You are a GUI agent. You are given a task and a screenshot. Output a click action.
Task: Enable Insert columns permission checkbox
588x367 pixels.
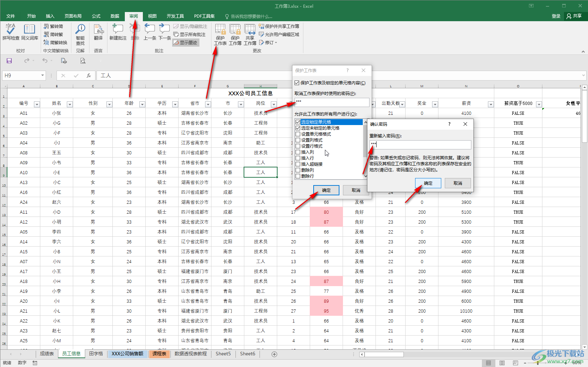tap(298, 152)
